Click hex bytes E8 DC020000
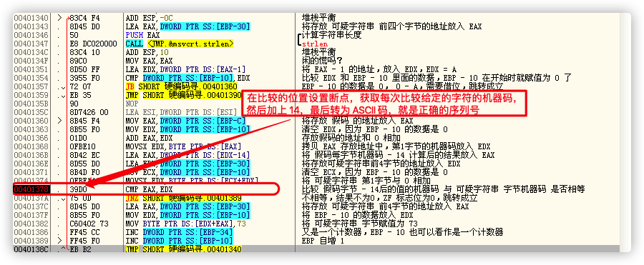644x265 pixels. point(93,44)
